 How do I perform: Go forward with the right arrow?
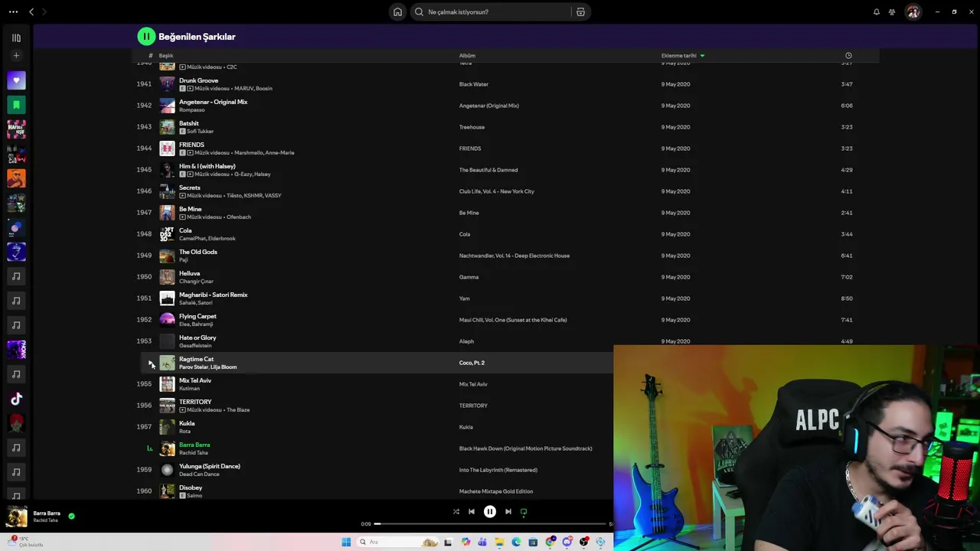[x=44, y=12]
